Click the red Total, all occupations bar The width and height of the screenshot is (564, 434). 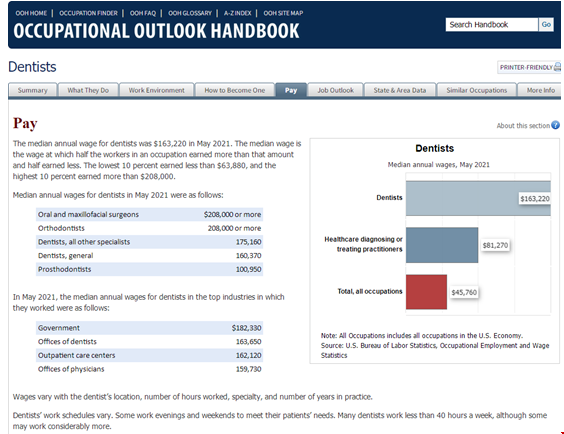tap(426, 292)
